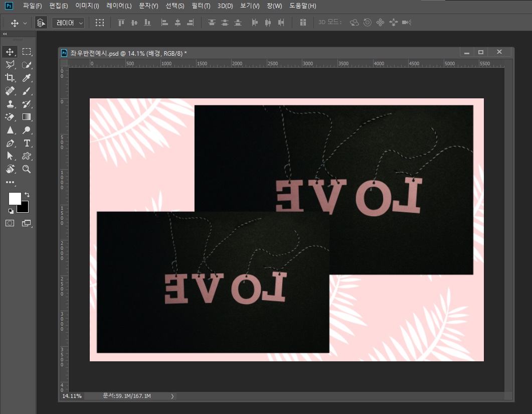The image size is (532, 414).
Task: Select the Eyedropper tool
Action: (27, 78)
